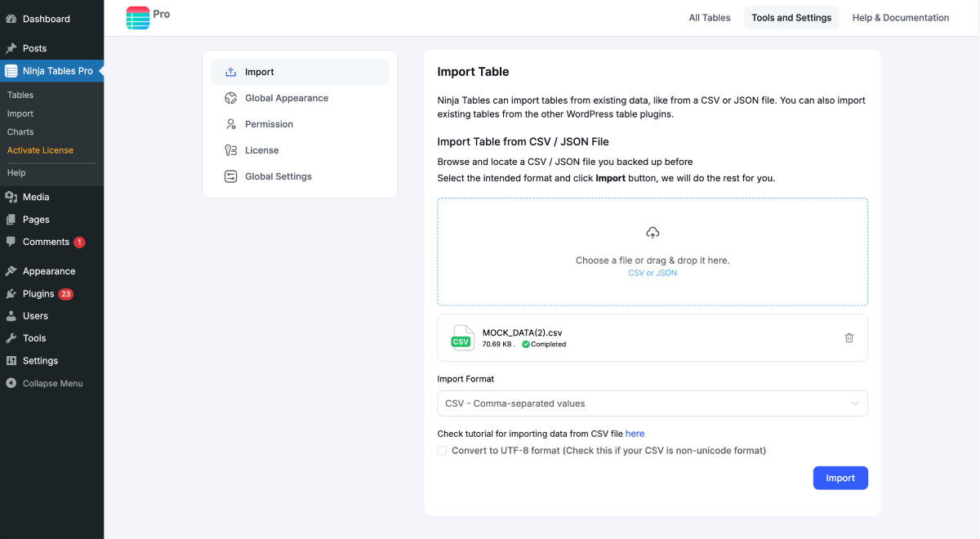Image resolution: width=980 pixels, height=539 pixels.
Task: Open the Plugins admin menu
Action: coord(38,294)
